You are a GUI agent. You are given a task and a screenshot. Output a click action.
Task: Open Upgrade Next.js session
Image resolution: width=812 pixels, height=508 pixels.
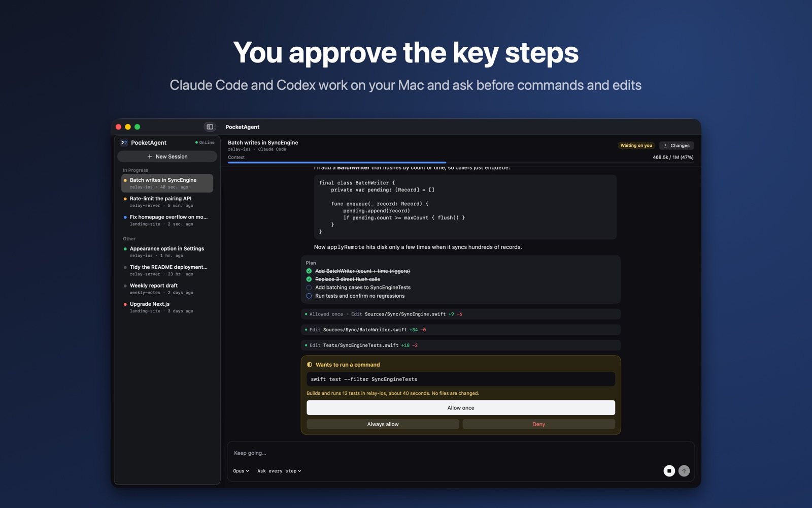pos(167,307)
